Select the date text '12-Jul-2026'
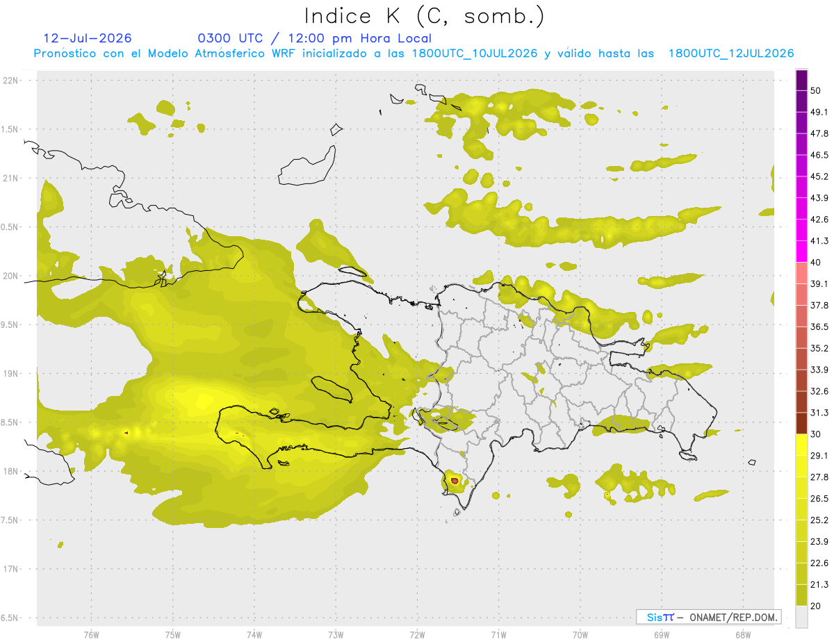Viewport: 834px width, 644px height. point(88,38)
